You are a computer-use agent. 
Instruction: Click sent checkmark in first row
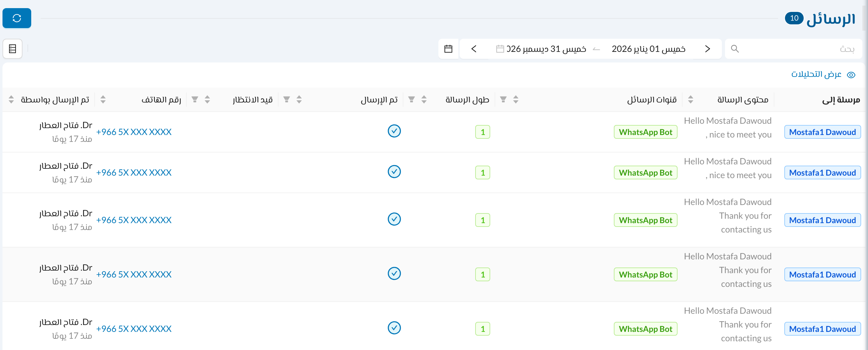click(x=394, y=131)
